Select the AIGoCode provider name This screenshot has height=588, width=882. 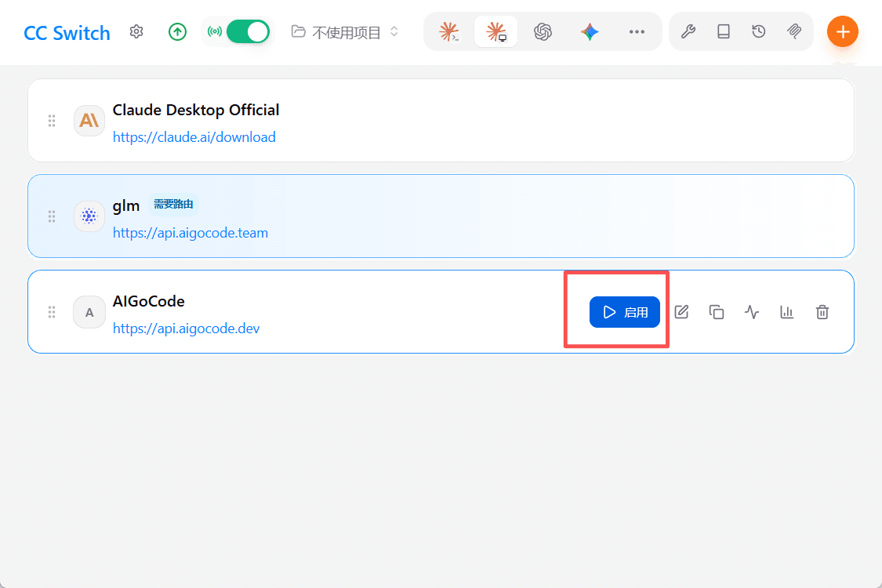[148, 302]
